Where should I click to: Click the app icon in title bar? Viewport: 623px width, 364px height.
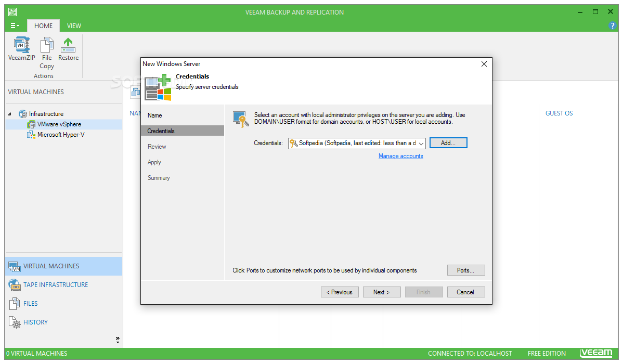[12, 12]
